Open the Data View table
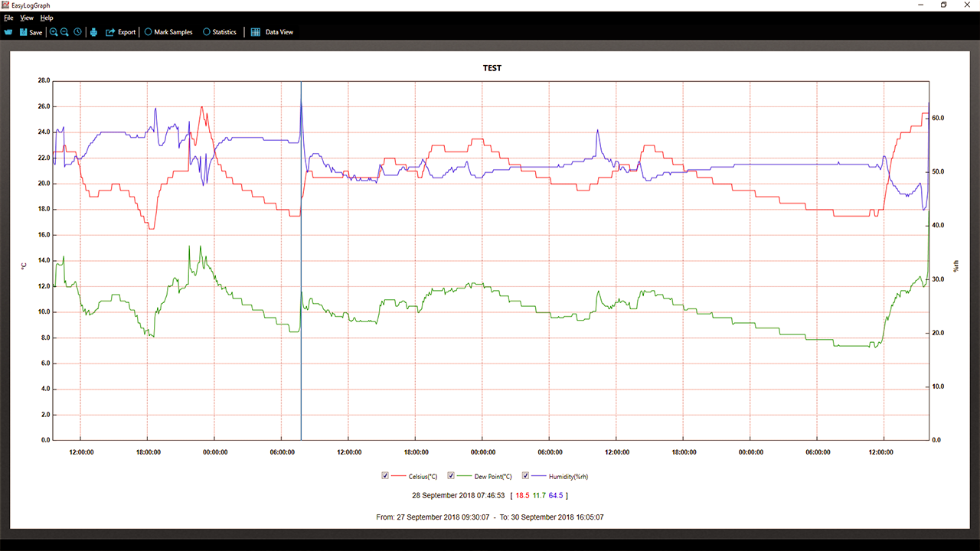This screenshot has height=551, width=980. coord(272,32)
